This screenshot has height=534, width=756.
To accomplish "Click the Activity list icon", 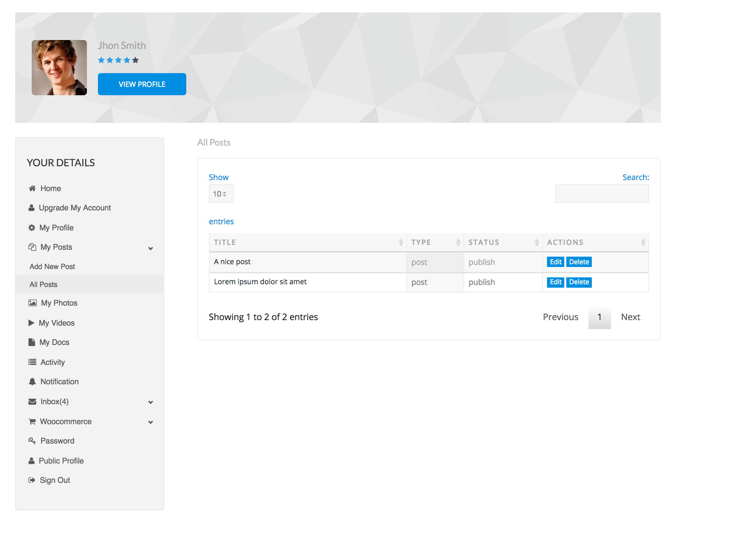I will [x=32, y=362].
